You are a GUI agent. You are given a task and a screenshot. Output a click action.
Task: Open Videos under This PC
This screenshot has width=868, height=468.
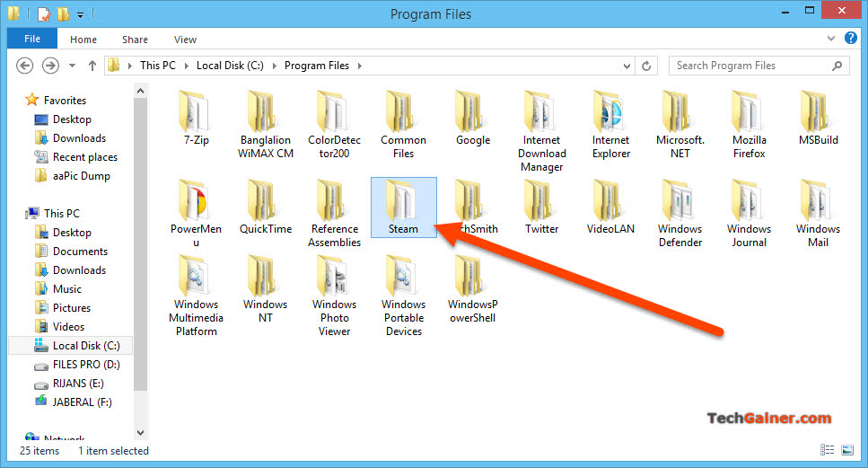point(59,326)
